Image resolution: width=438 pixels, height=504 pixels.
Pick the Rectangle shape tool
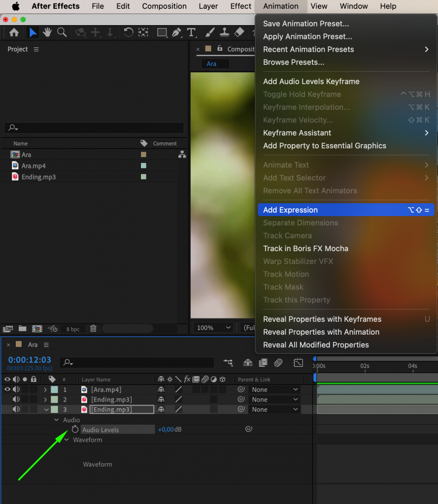coord(162,32)
